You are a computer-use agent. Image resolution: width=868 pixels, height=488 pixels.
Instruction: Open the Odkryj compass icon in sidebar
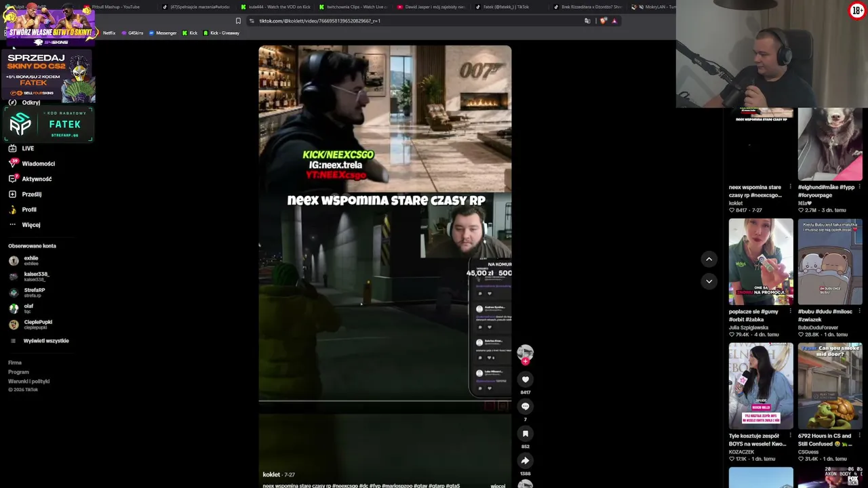click(x=12, y=102)
